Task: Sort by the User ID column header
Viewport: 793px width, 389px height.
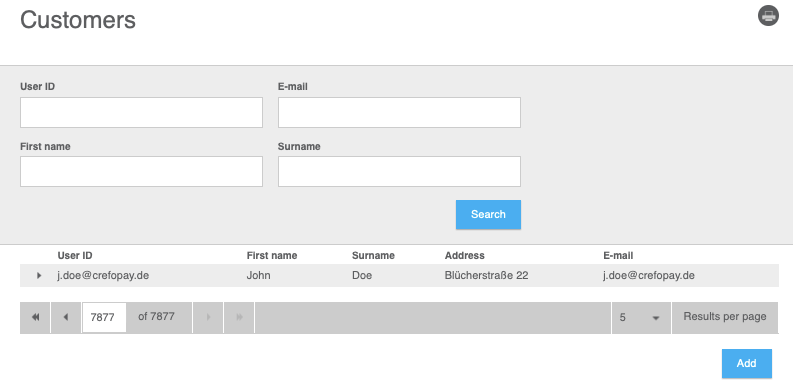Action: pos(75,255)
